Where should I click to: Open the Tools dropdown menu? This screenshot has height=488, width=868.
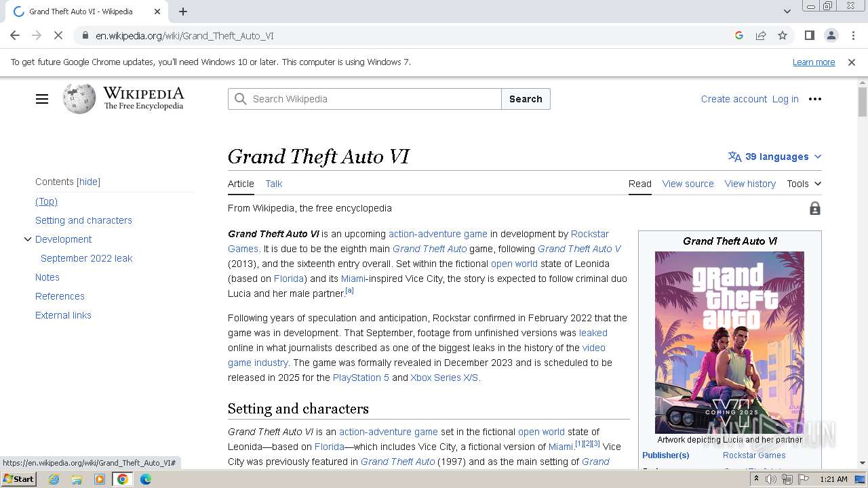[804, 184]
